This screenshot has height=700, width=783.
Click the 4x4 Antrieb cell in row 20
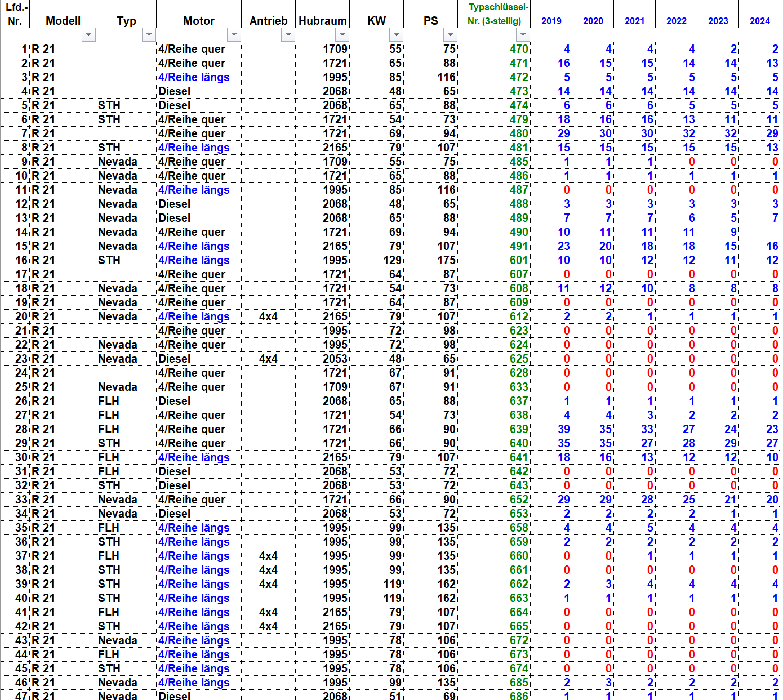pyautogui.click(x=268, y=316)
